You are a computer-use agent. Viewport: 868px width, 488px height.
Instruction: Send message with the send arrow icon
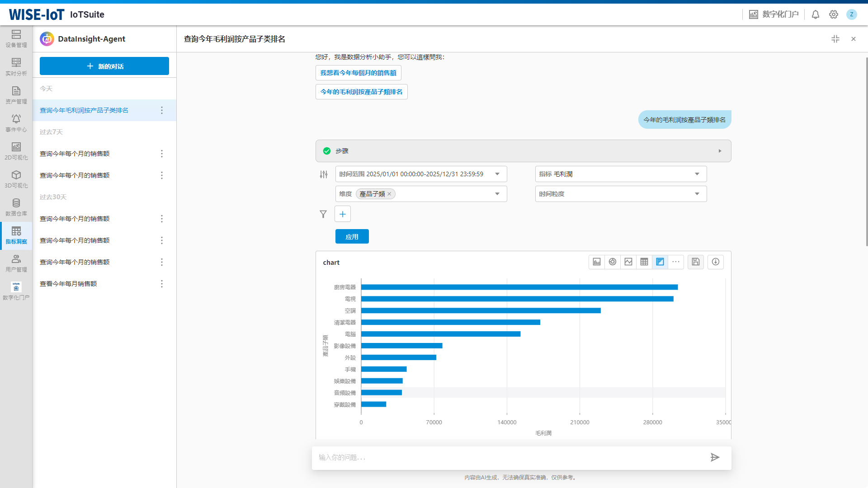tap(715, 458)
